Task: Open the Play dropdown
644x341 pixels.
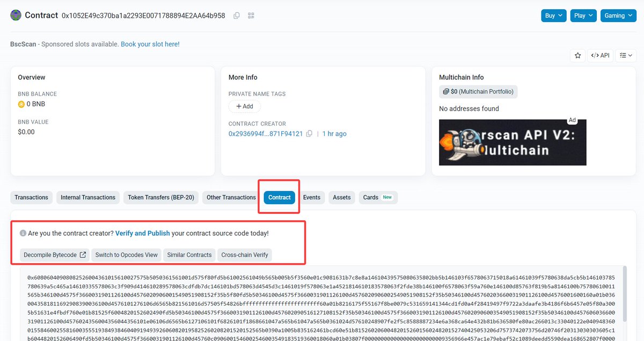Action: click(x=583, y=16)
